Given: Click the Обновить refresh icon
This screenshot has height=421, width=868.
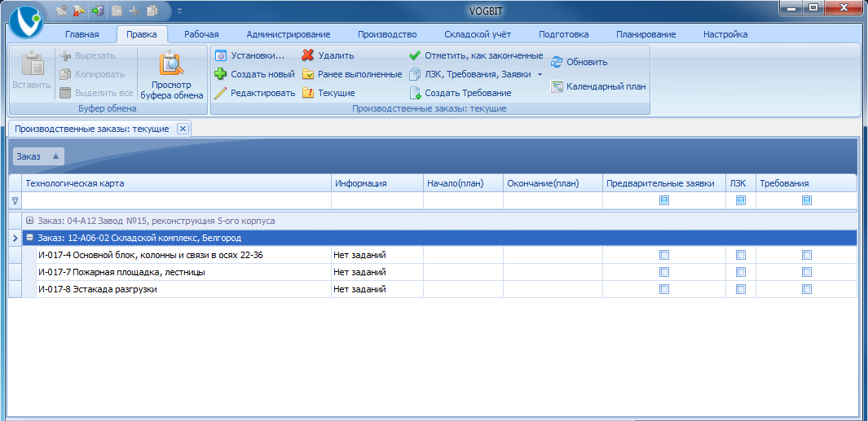Looking at the screenshot, I should 557,62.
